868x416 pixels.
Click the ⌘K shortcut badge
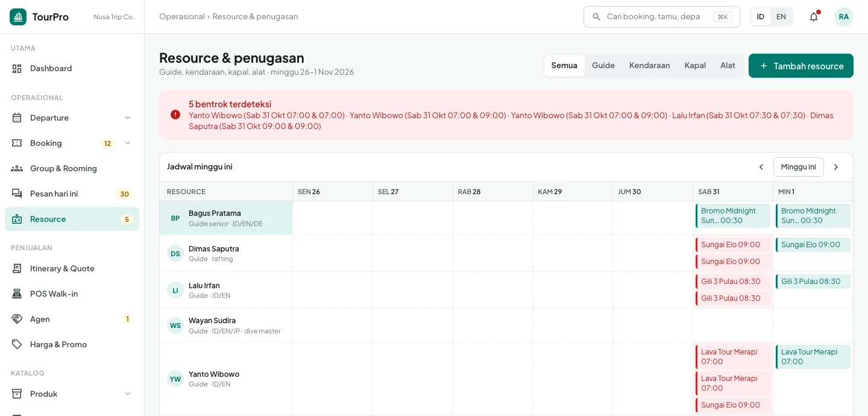[x=722, y=17]
